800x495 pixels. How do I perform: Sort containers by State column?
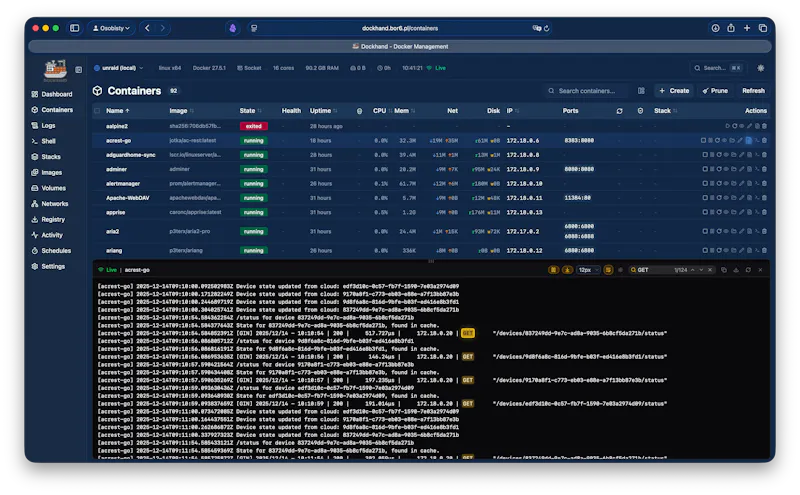point(250,111)
